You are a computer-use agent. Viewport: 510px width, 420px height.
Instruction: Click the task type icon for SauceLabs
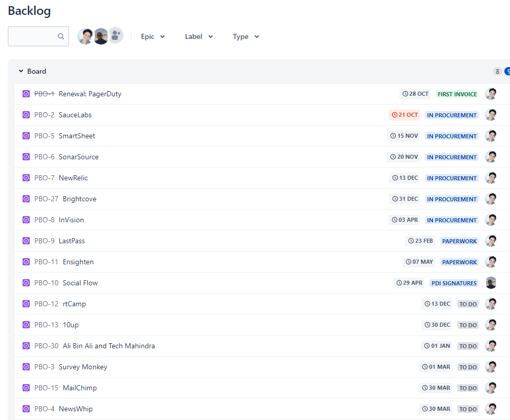tap(26, 115)
